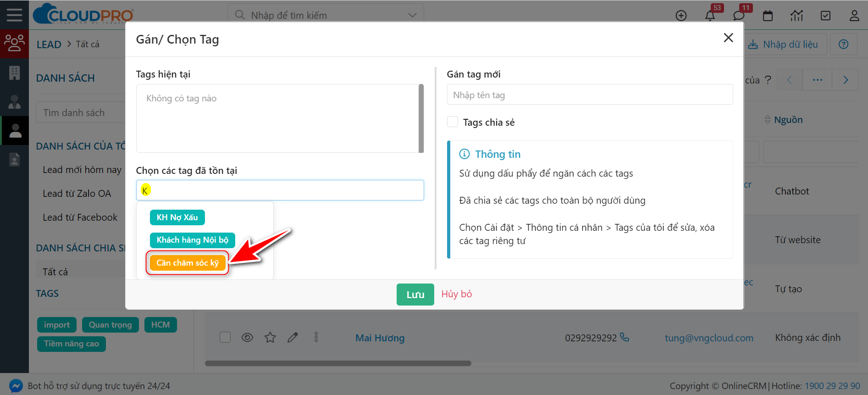
Task: Click the Chatbot source cell
Action: 792,191
